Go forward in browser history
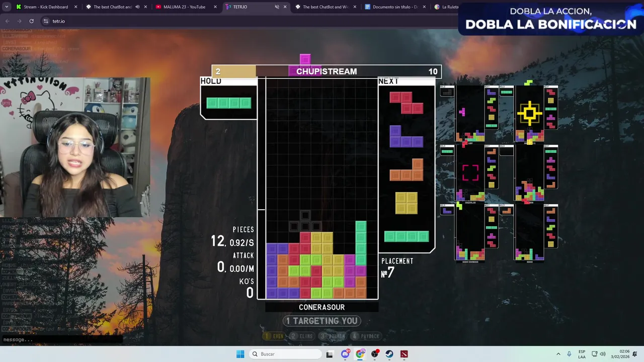644x362 pixels. [19, 21]
